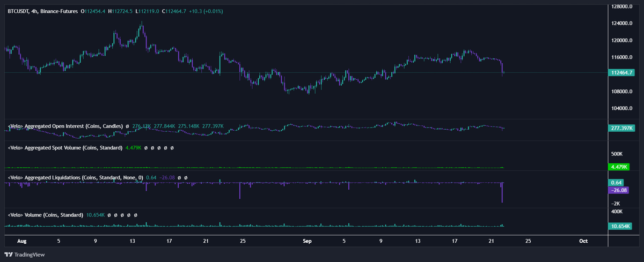Click the 0.64 liquidations axis tag
The width and height of the screenshot is (644, 262).
(615, 183)
